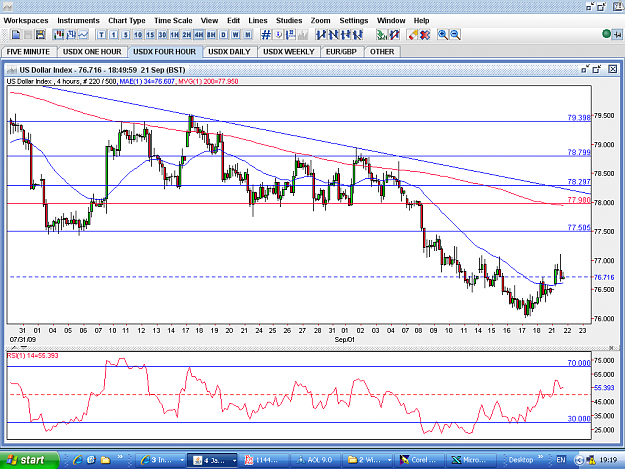Click the add study (green chart) icon
625x469 pixels.
(382, 35)
